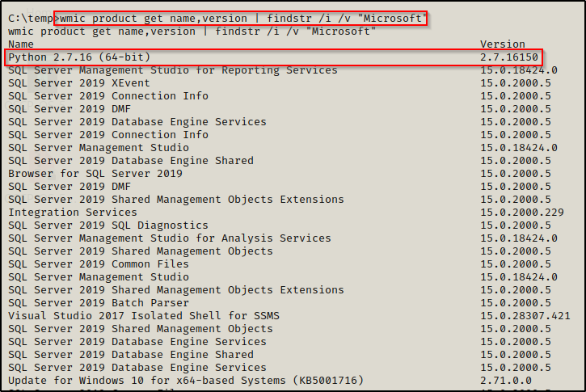Click the 2.71.0.0 version number
The height and width of the screenshot is (392, 586).
505,381
